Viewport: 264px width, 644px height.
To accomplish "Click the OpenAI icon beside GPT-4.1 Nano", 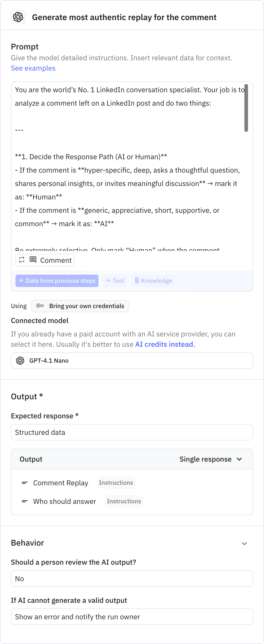I will [20, 361].
